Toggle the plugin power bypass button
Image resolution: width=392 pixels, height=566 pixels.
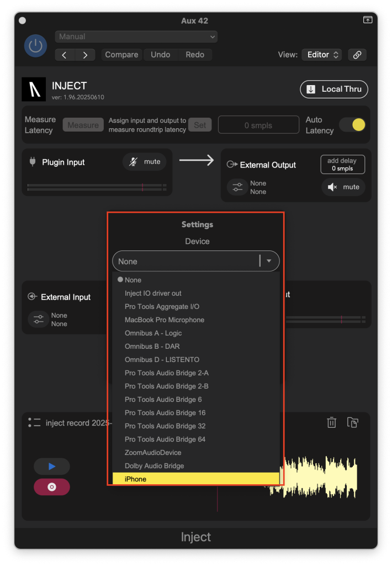(35, 46)
